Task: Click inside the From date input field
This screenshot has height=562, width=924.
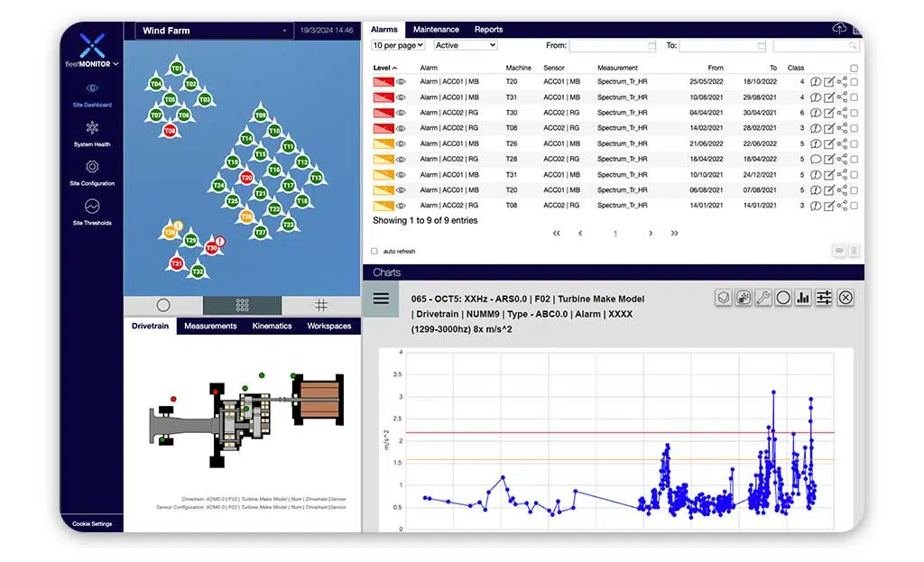Action: [614, 44]
